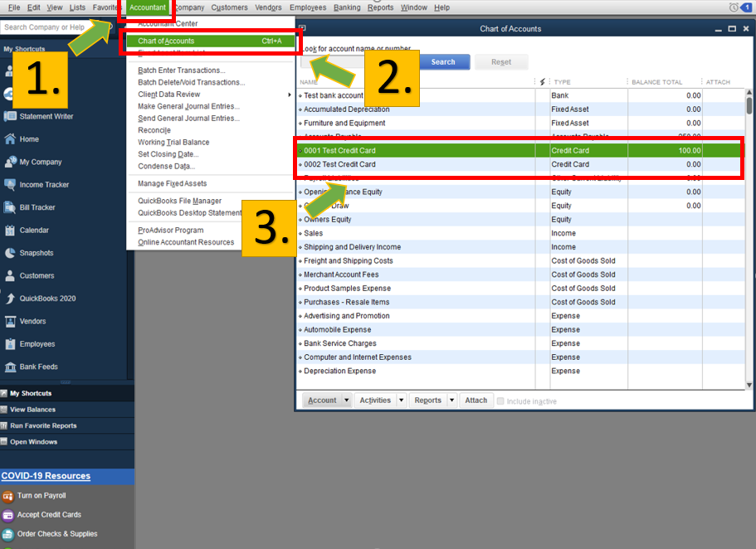Screen dimensions: 756x549
Task: Click the TYPE column header
Action: (x=562, y=82)
